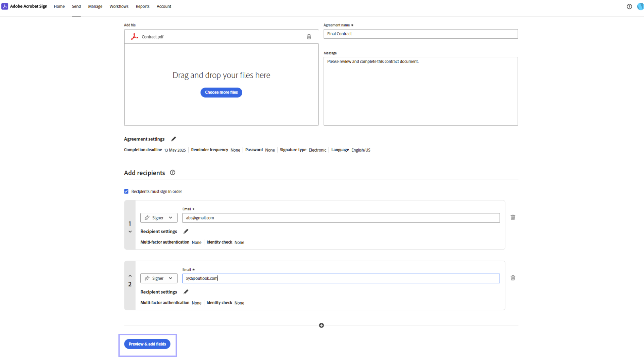The height and width of the screenshot is (359, 644).
Task: Delete recipient abc@gmail.com with trash icon
Action: 513,217
